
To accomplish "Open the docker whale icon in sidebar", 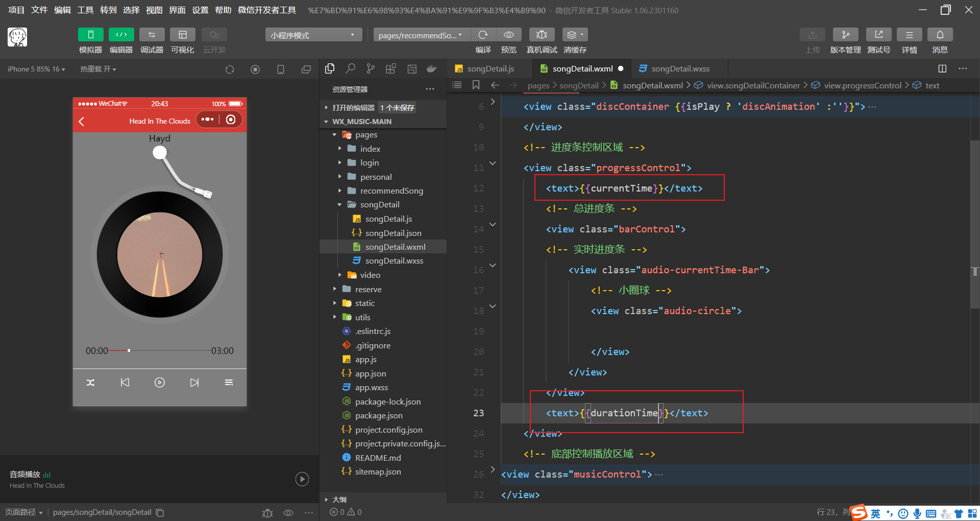I will 432,68.
